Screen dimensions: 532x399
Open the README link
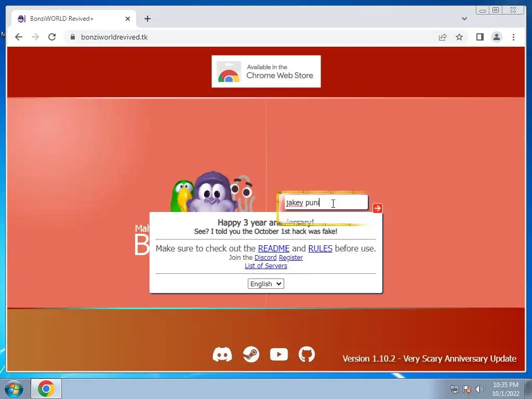pos(273,248)
